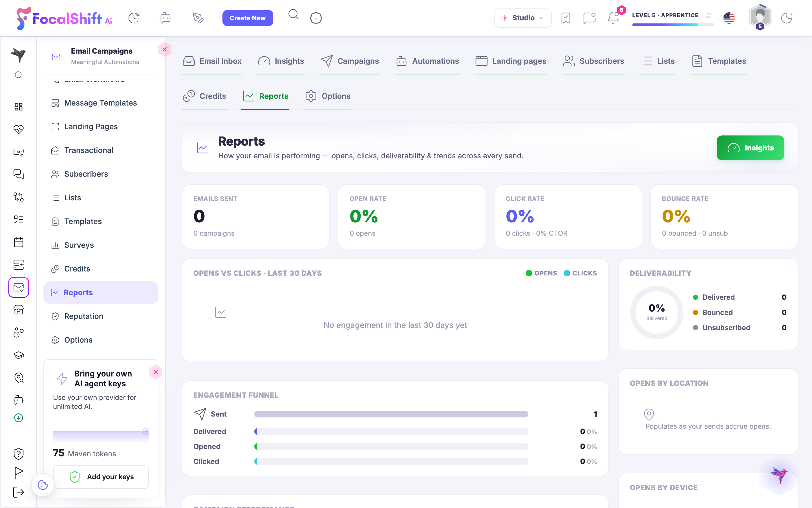Open the dashboard grid icon in left rail

pyautogui.click(x=19, y=107)
